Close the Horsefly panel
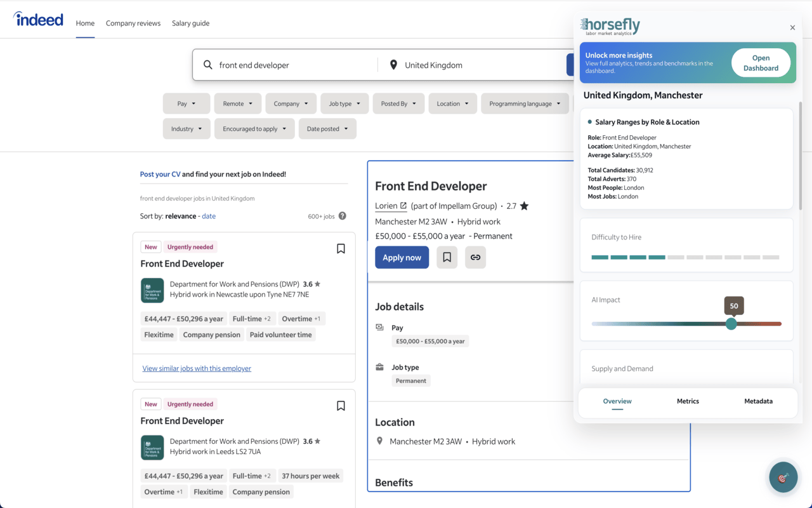Image resolution: width=812 pixels, height=508 pixels. point(792,27)
